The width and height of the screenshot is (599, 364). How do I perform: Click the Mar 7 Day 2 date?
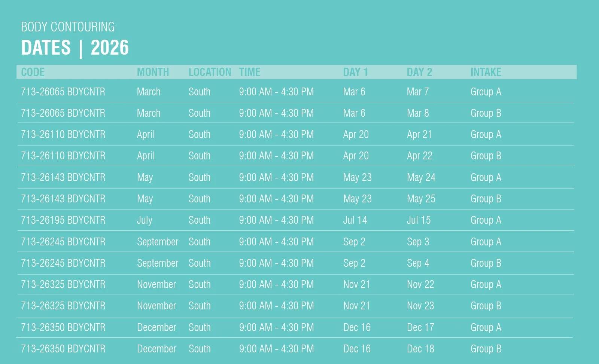(417, 92)
